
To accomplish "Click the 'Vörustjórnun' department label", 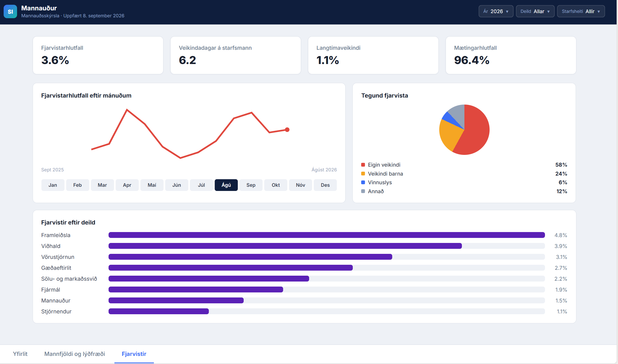I will (x=58, y=257).
